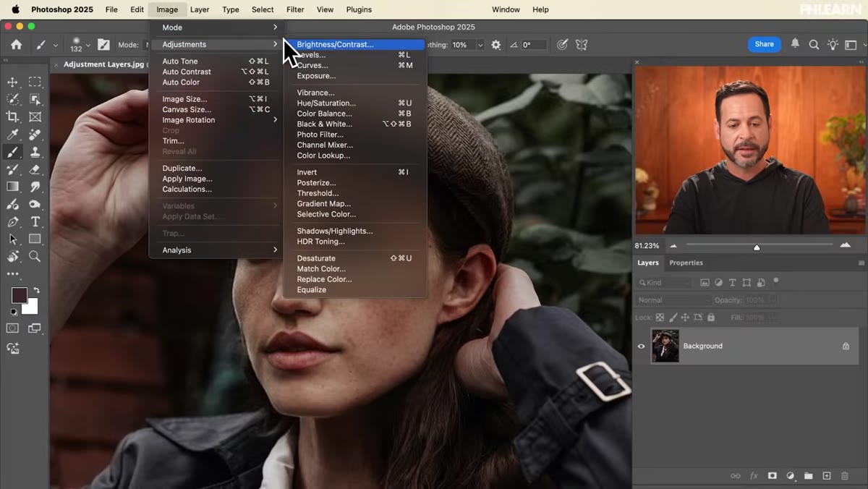
Task: Select the Hand tool
Action: [12, 256]
